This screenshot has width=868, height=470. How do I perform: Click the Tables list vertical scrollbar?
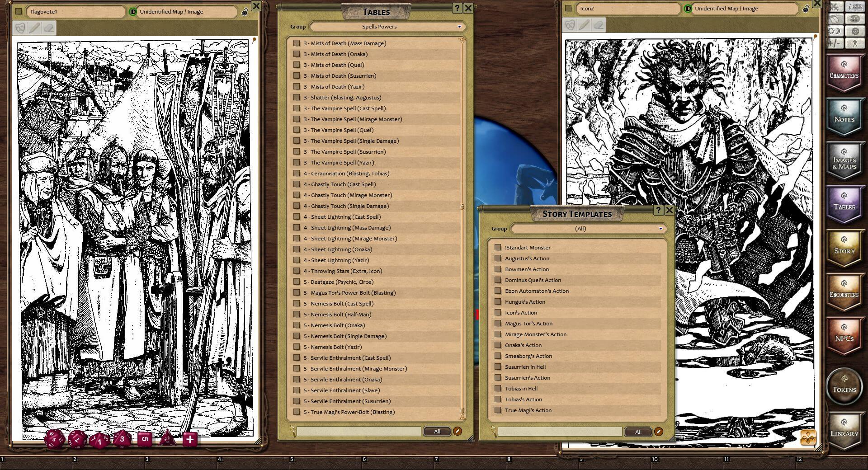coord(462,207)
